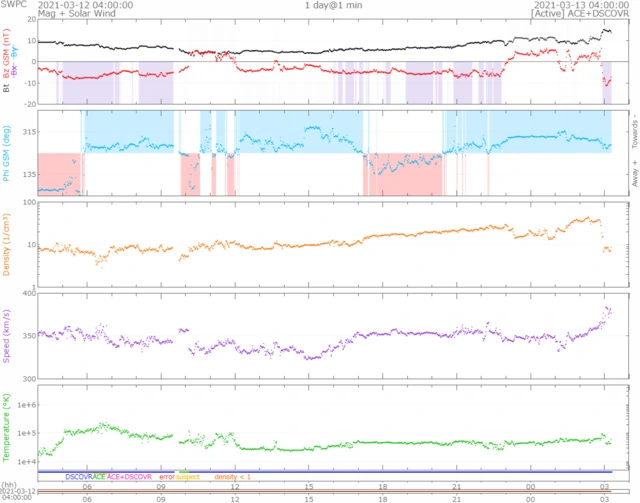Click the Temperature axis label

coord(7,427)
